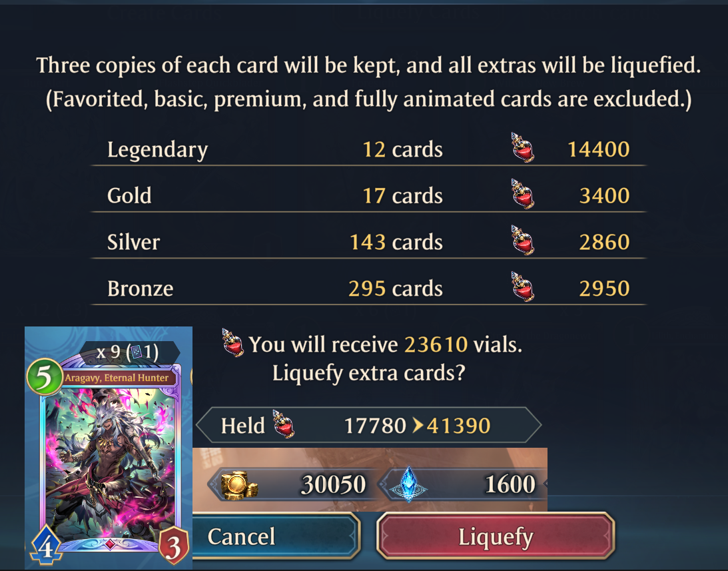Viewport: 728px width, 571px height.
Task: Click the Gold row vial icon
Action: [x=522, y=194]
